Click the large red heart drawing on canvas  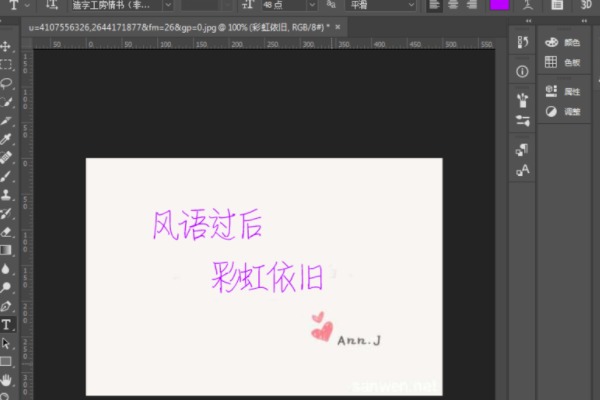tap(322, 331)
